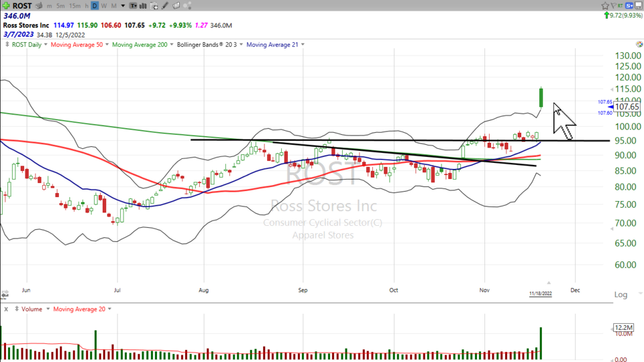Click the ROST Daily plot label
The height and width of the screenshot is (362, 644).
coord(27,44)
